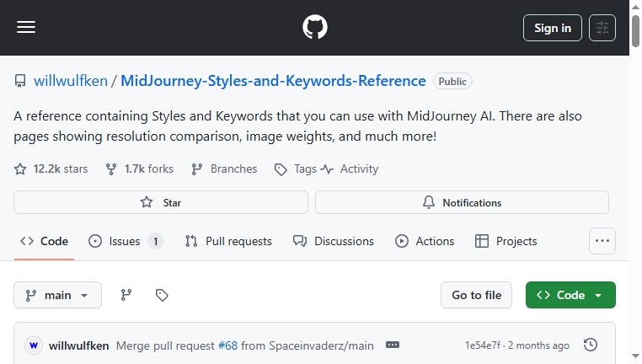Open the repository Activity link
The height and width of the screenshot is (364, 642).
[x=350, y=169]
